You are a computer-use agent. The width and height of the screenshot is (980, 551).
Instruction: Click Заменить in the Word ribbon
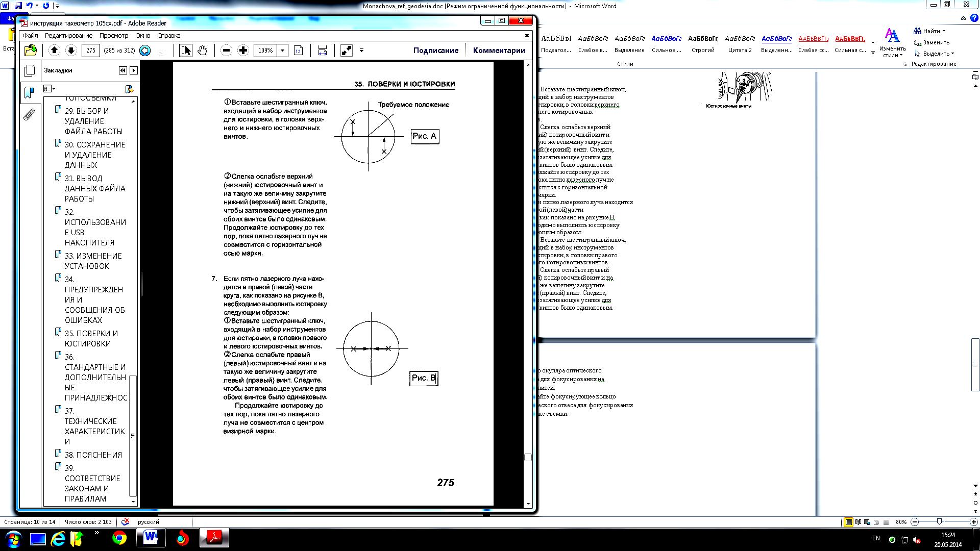[932, 42]
